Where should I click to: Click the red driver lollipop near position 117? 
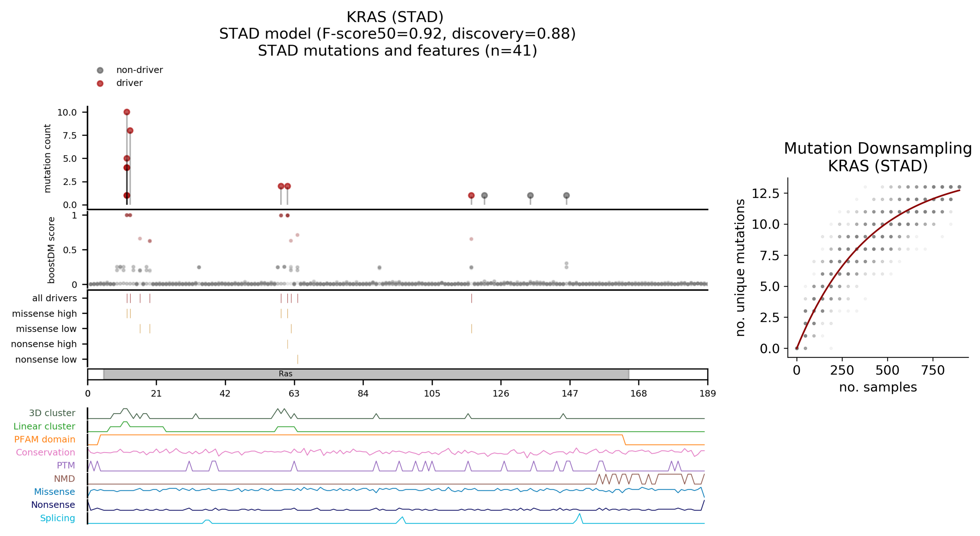pos(471,195)
